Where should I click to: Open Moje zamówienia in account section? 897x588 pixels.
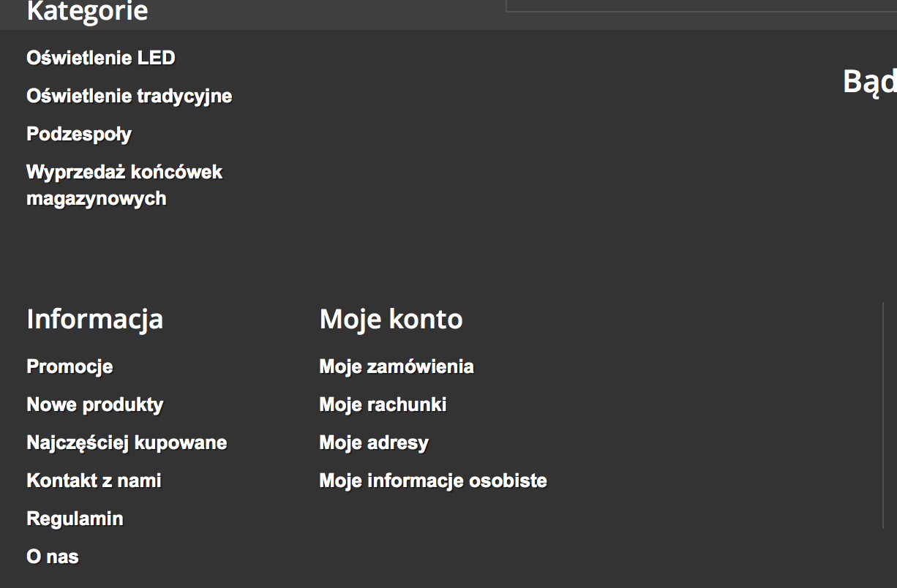click(397, 366)
